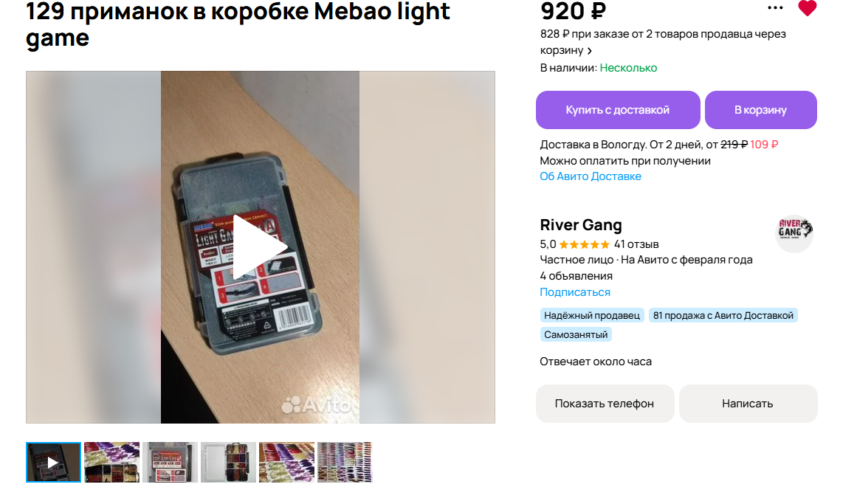Click 81 продажа с Авито Доставкой badge
Viewport: 857px width, 504px height.
tap(723, 315)
